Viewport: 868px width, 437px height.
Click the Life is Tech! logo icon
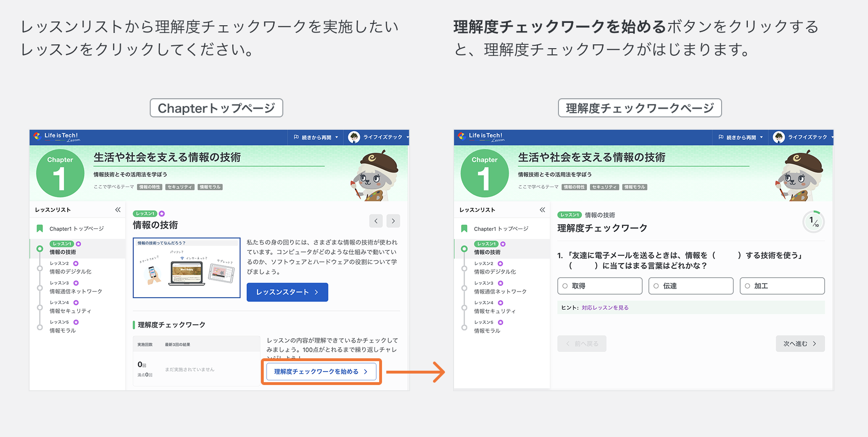36,137
